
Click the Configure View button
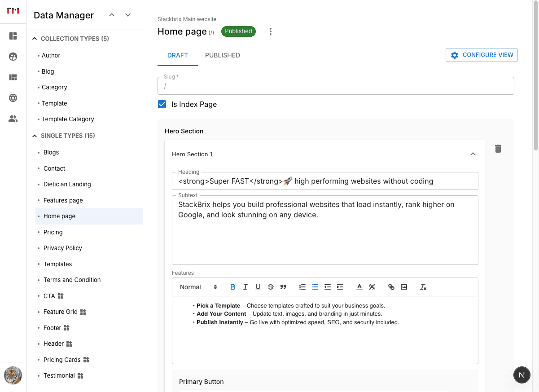click(x=482, y=55)
